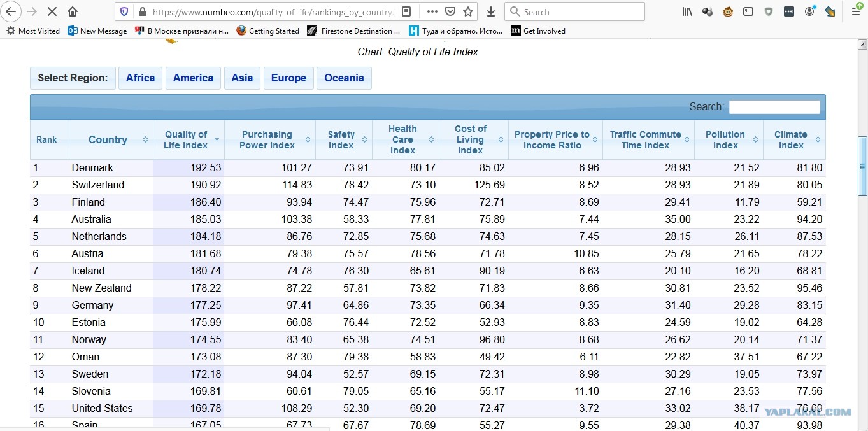Viewport: 868px width, 431px height.
Task: Open the grey shield extension icon
Action: click(x=769, y=11)
